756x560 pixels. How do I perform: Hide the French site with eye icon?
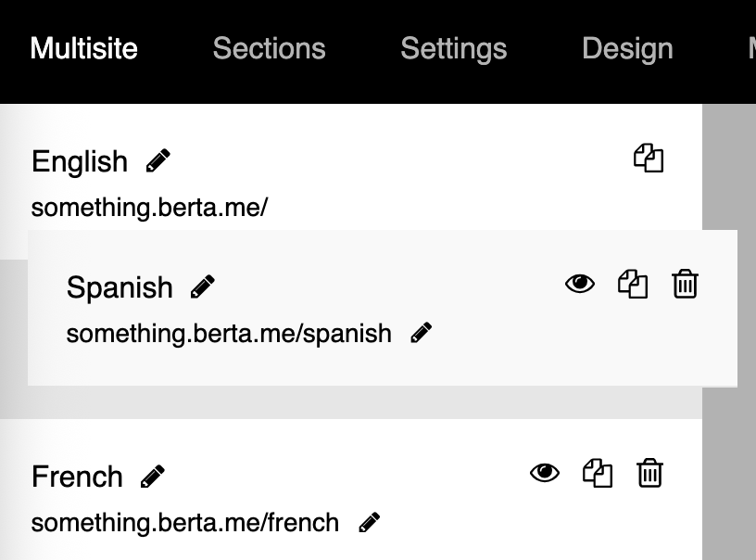[545, 473]
